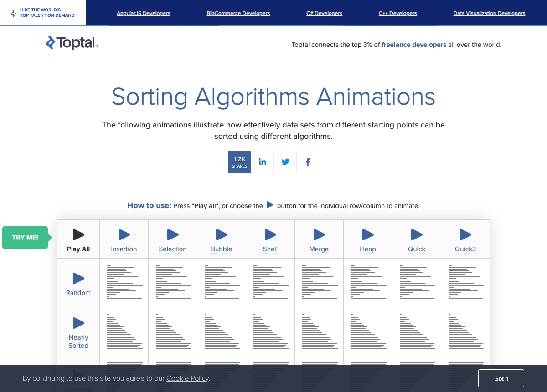Screen dimensions: 547x392
Task: Go to Data Visualization Developers
Action: tap(489, 14)
